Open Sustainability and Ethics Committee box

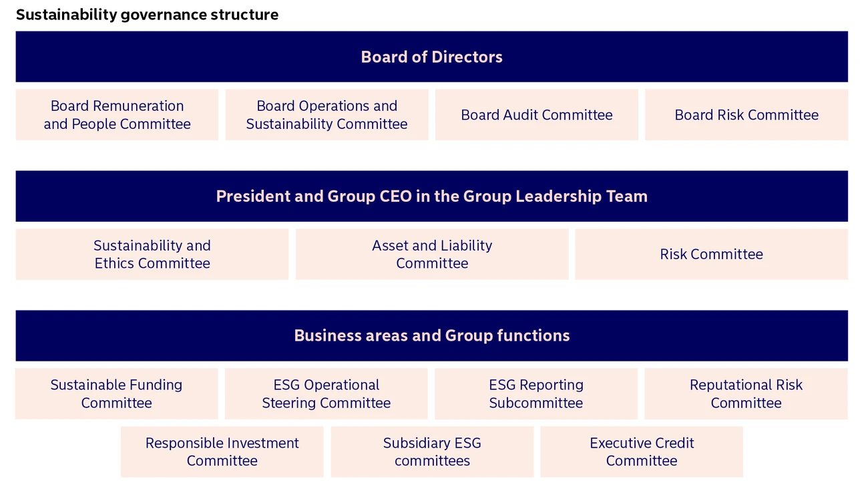[152, 255]
